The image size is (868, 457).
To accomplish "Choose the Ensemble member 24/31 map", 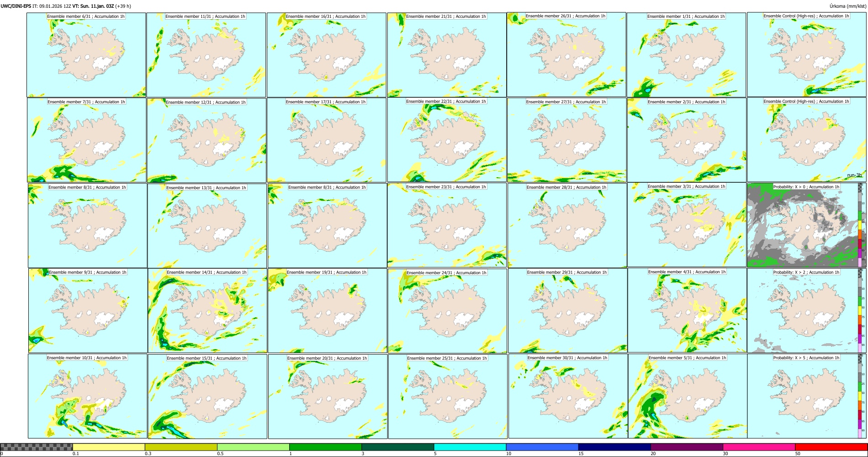I will (x=447, y=311).
